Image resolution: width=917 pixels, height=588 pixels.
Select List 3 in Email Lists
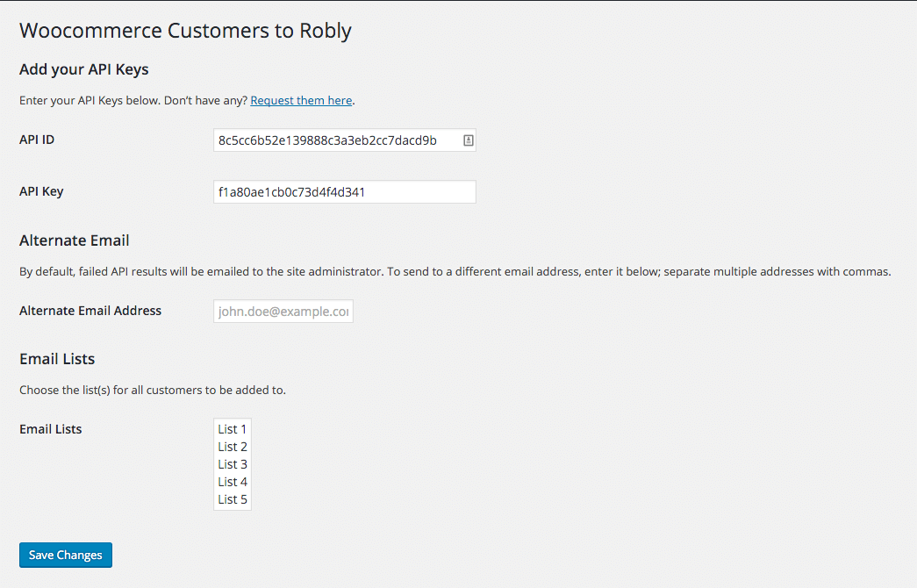point(233,464)
